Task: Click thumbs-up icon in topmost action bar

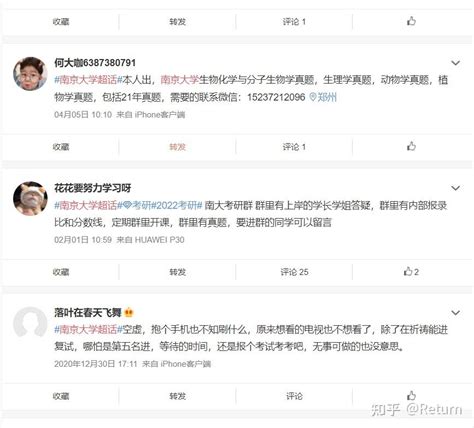Action: click(411, 21)
